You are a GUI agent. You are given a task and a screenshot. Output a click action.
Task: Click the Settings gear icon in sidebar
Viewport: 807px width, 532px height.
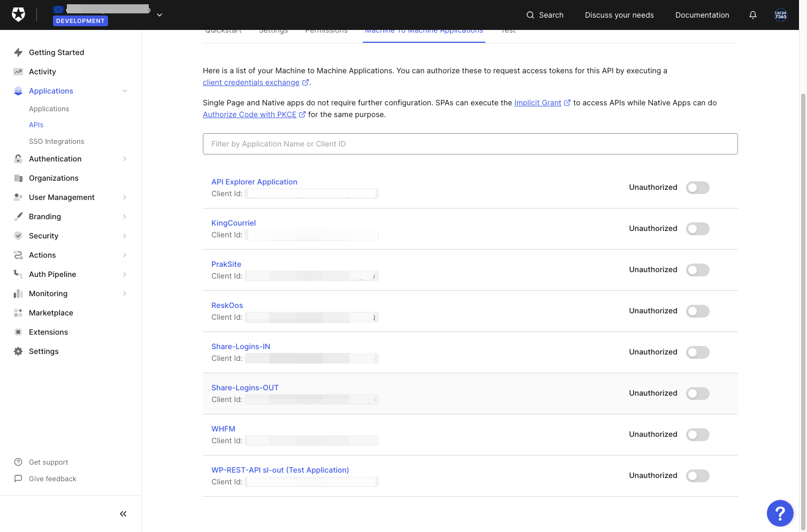click(x=18, y=351)
